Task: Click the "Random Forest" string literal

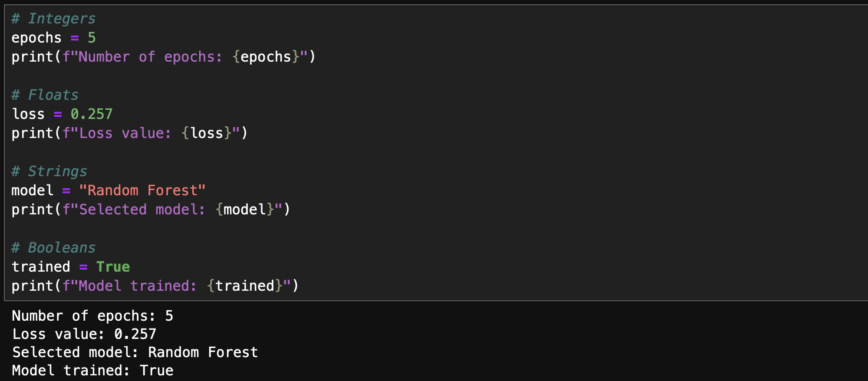Action: click(142, 190)
